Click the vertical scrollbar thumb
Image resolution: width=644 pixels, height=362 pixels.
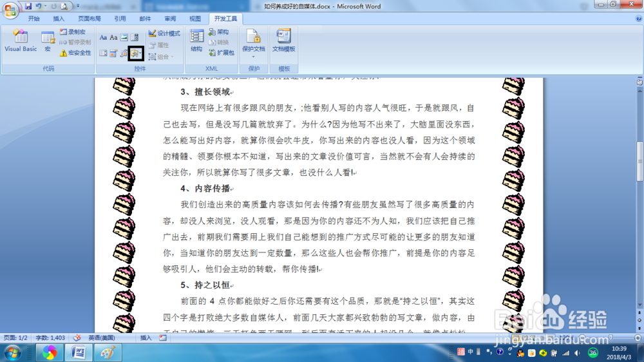coord(639,161)
